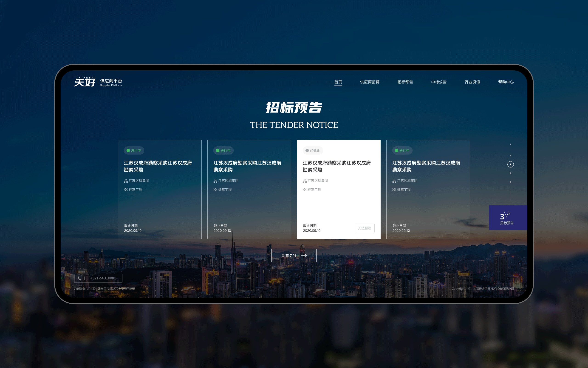
Task: Click organization icon on the white card
Action: 304,181
